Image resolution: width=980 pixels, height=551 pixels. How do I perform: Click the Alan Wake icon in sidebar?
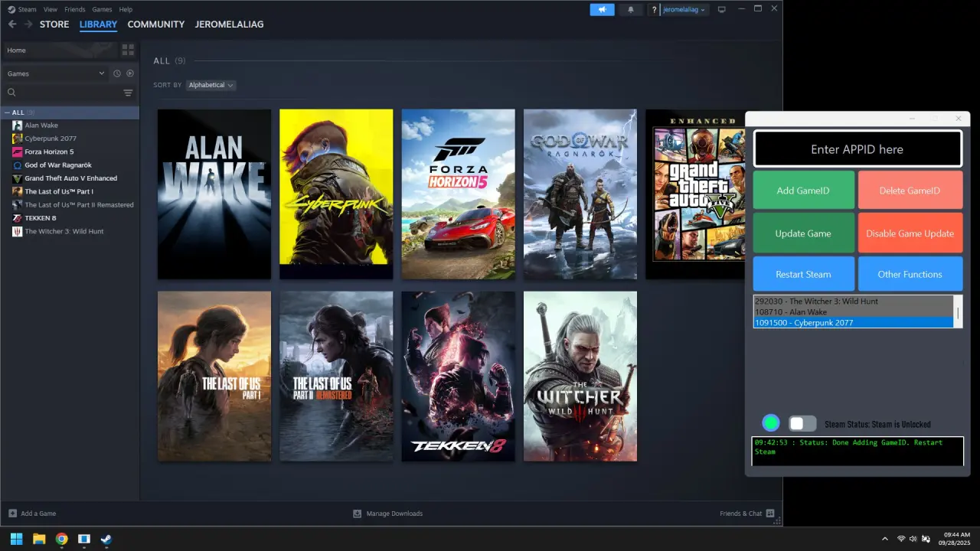coord(18,126)
